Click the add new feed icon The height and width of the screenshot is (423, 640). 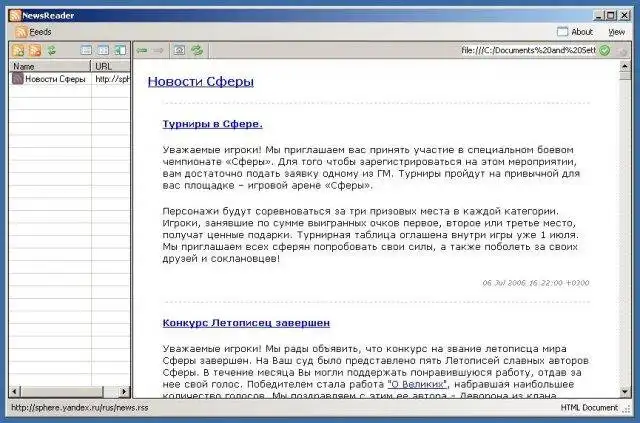18,50
